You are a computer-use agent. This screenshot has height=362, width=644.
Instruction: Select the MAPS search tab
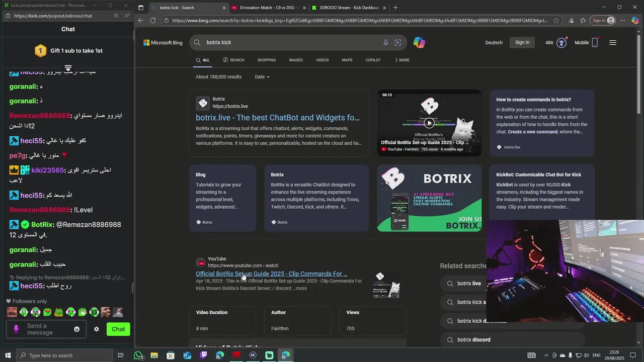coord(347,60)
